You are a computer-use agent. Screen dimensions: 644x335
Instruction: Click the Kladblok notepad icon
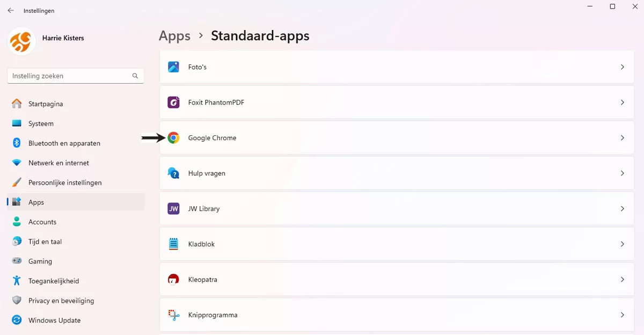pyautogui.click(x=173, y=244)
